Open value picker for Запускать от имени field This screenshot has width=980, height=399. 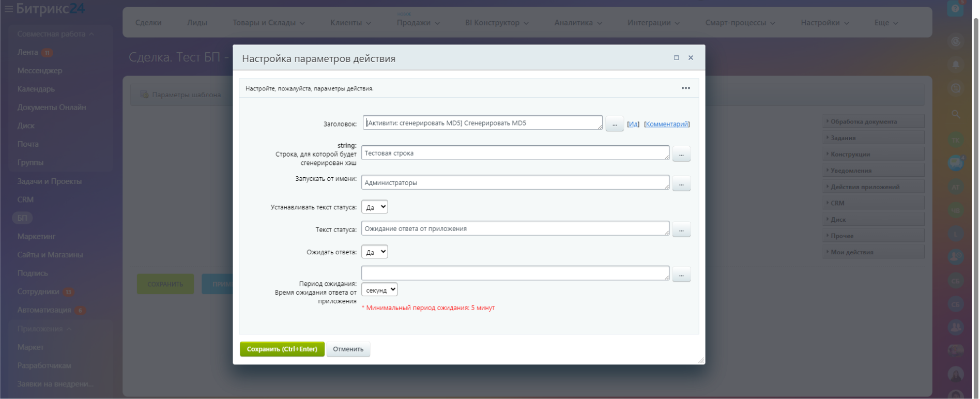tap(681, 183)
